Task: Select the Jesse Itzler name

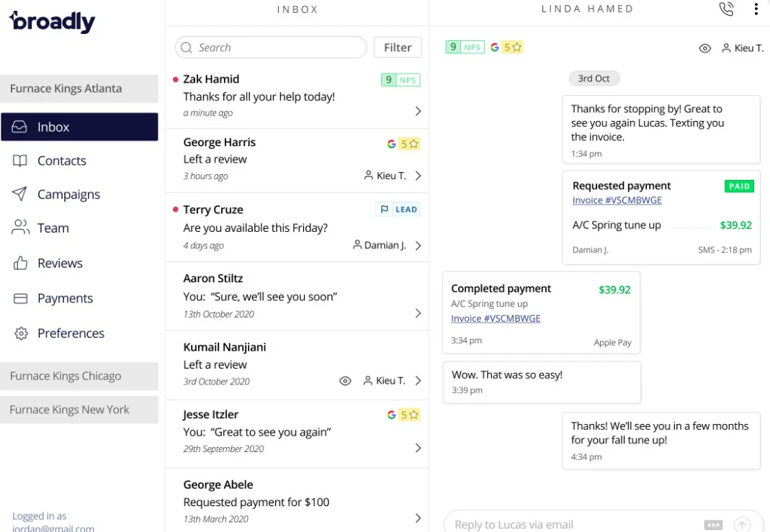Action: 210,415
